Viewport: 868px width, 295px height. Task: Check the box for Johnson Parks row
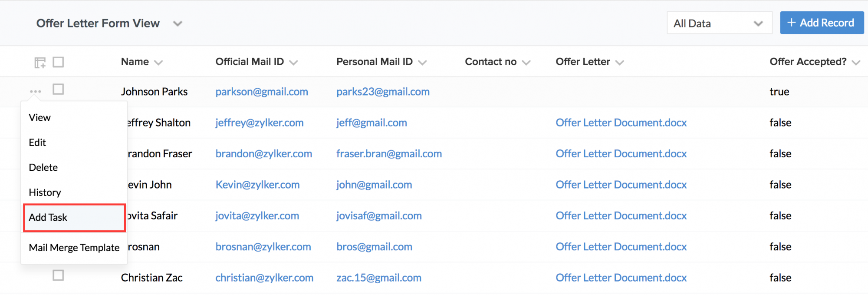pyautogui.click(x=58, y=89)
